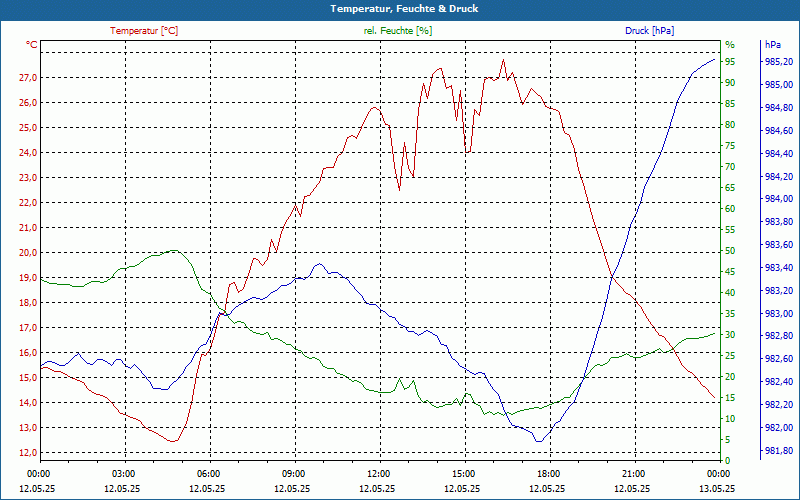Click the 18:00 time axis label
This screenshot has height=500, width=800.
coord(547,473)
